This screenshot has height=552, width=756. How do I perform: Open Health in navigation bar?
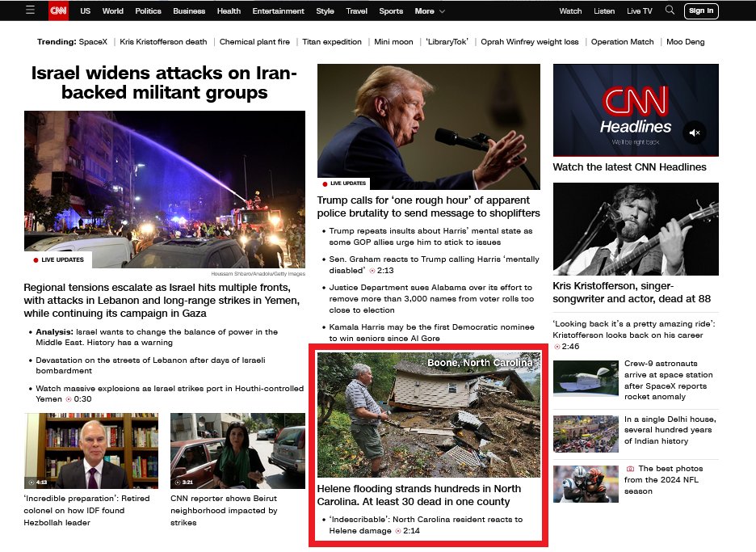point(229,11)
